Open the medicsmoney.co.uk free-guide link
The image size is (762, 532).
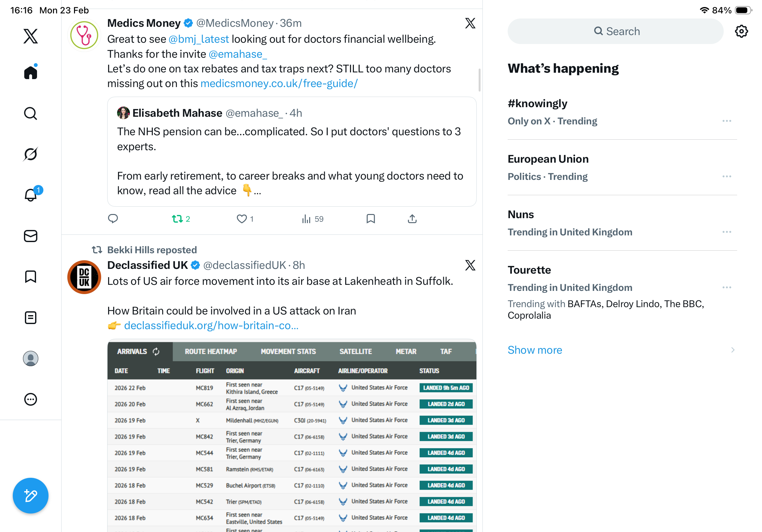(279, 84)
